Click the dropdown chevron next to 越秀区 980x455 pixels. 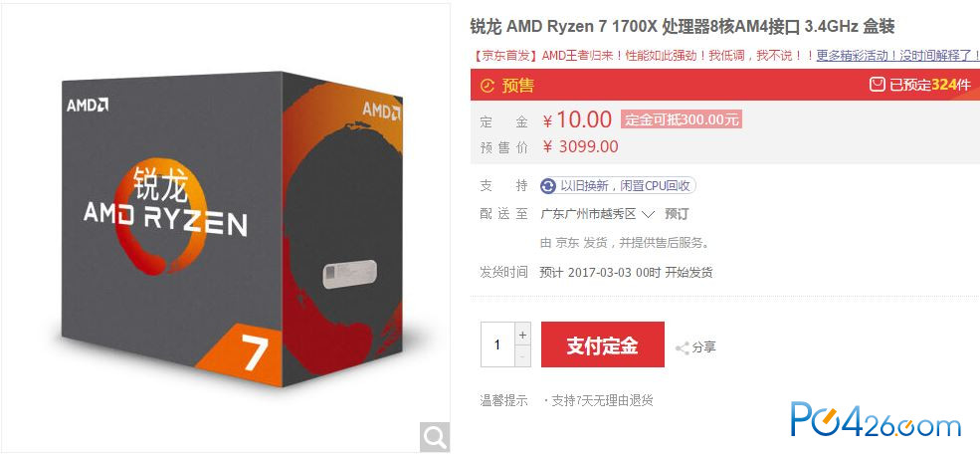click(648, 215)
